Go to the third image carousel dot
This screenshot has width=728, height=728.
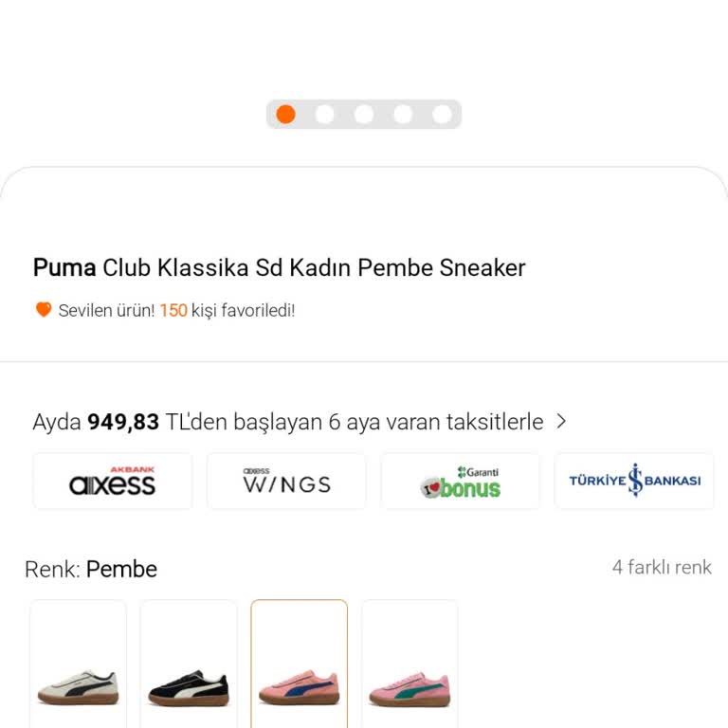[x=364, y=114]
